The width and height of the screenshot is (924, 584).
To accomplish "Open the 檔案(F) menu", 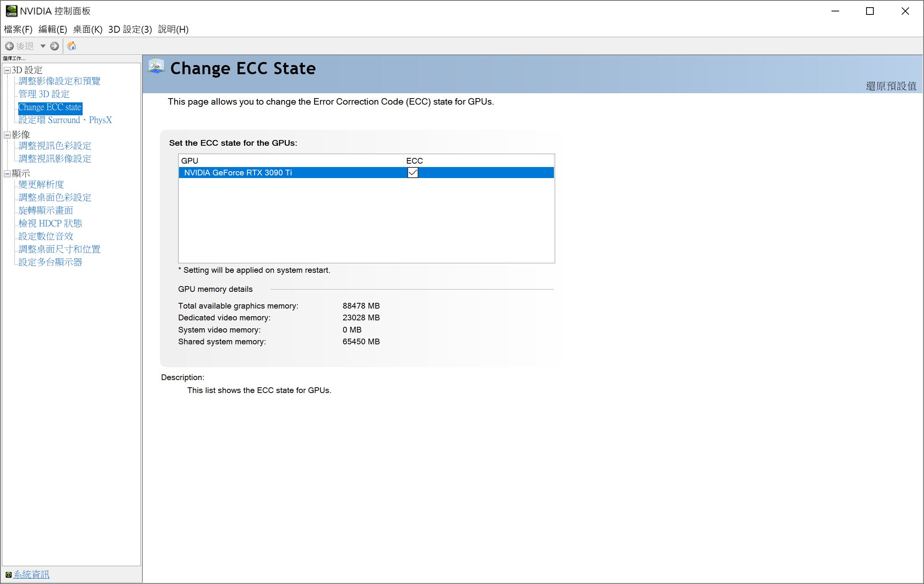I will (x=18, y=30).
